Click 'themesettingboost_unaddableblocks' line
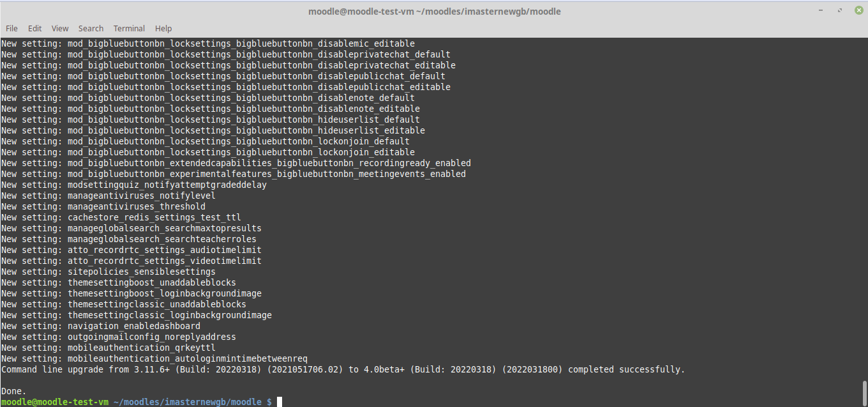This screenshot has height=407, width=868. pyautogui.click(x=119, y=282)
